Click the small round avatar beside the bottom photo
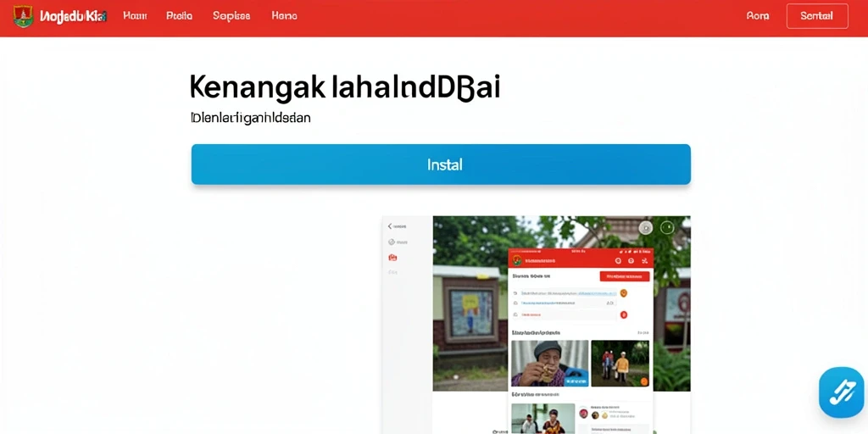This screenshot has height=434, width=868. click(583, 413)
